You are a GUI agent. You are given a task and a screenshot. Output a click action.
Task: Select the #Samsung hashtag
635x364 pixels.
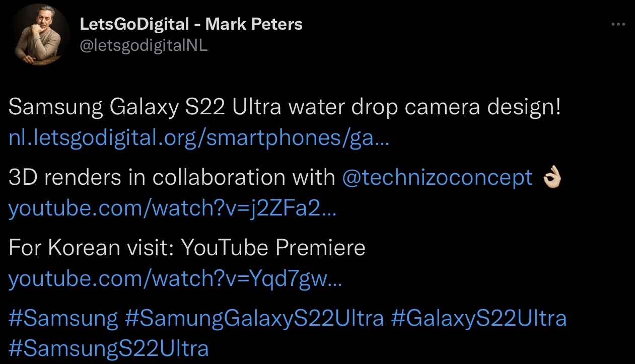click(63, 318)
